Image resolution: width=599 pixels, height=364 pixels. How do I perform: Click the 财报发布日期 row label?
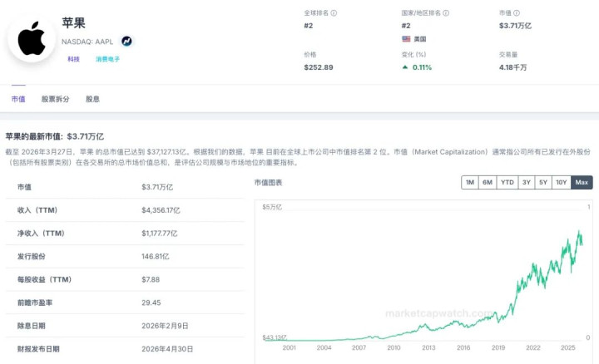pyautogui.click(x=38, y=349)
